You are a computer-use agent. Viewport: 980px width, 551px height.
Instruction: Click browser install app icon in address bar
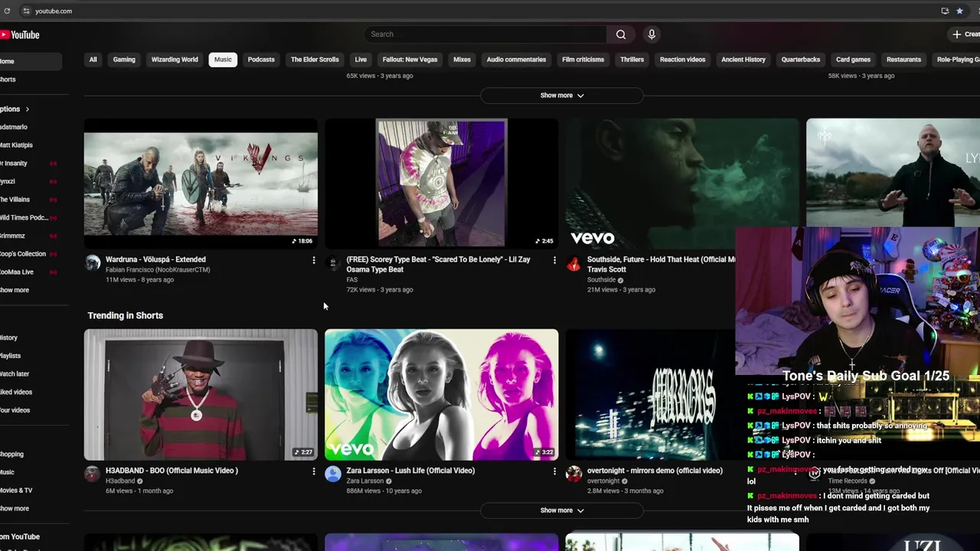945,11
